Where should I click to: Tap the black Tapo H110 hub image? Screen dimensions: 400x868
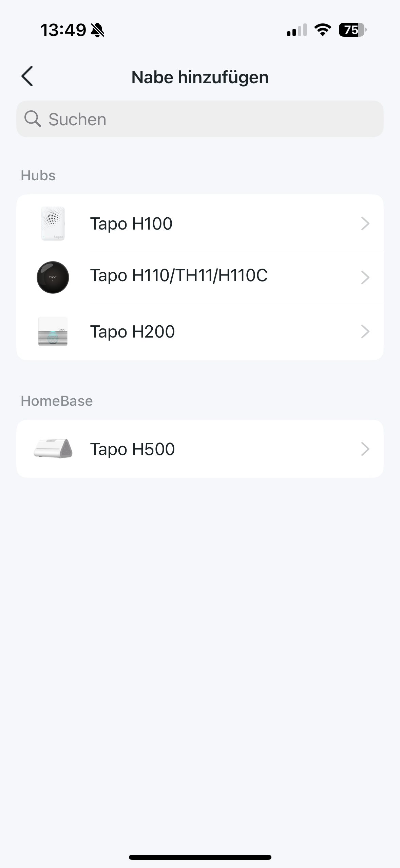pos(53,277)
